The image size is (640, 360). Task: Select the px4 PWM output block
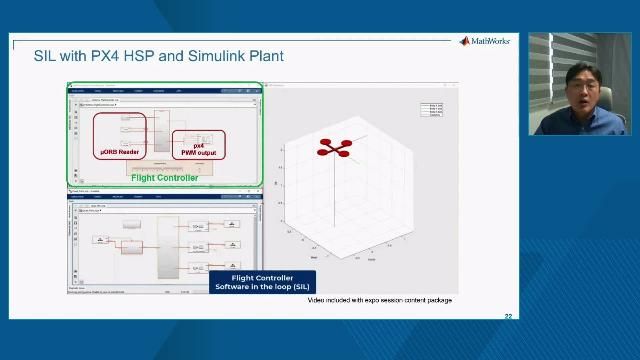(199, 144)
